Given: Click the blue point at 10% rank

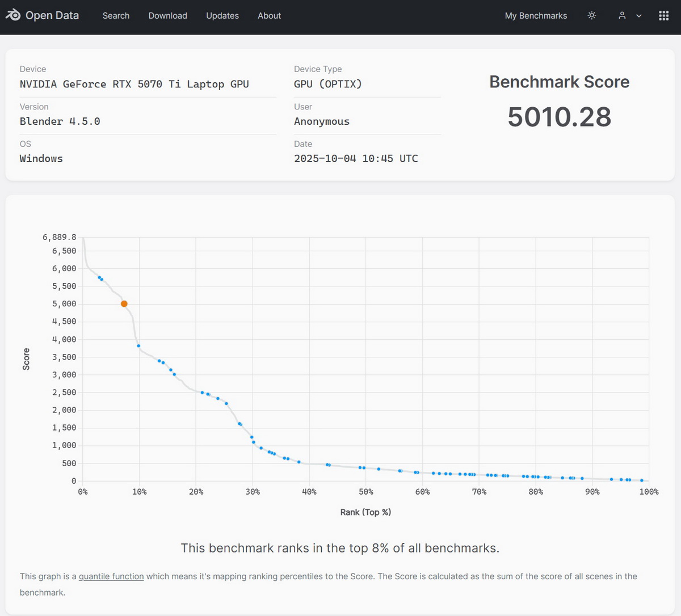Looking at the screenshot, I should pyautogui.click(x=138, y=346).
